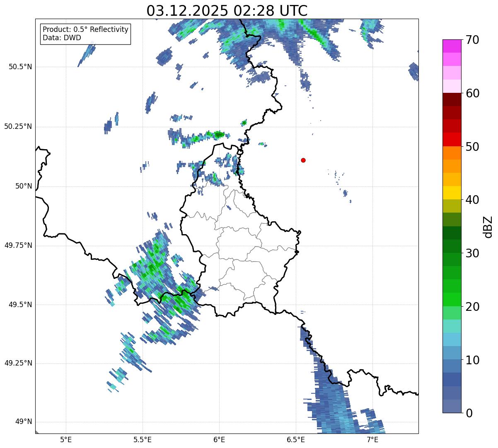The image size is (498, 448).
Task: Click the 6.5°E longitude label
Action: pyautogui.click(x=296, y=439)
